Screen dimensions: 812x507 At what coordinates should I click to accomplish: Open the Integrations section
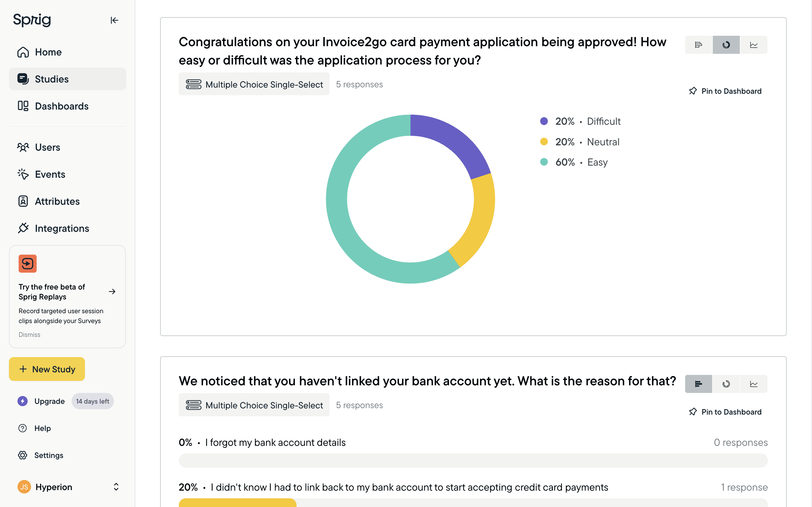point(62,228)
